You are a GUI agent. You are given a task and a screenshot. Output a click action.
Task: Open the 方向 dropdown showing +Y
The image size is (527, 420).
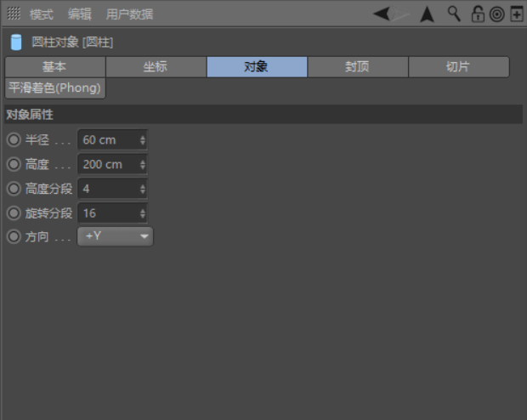[116, 236]
